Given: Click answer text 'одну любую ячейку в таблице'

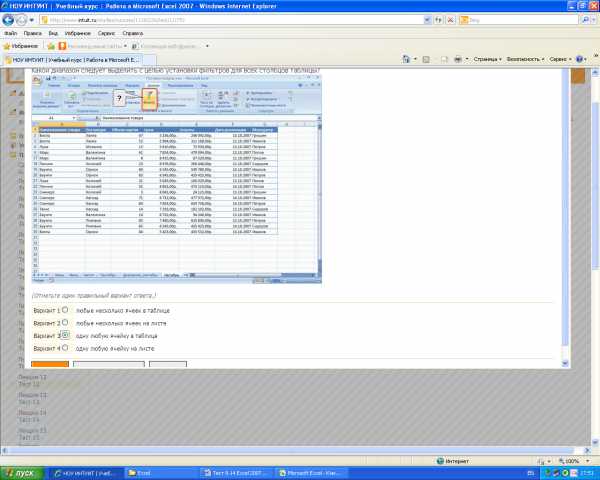Looking at the screenshot, I should 117,336.
